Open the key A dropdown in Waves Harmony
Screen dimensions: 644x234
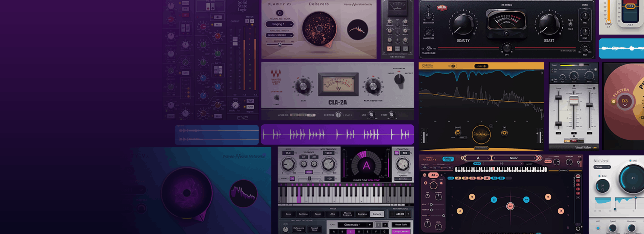(x=478, y=158)
